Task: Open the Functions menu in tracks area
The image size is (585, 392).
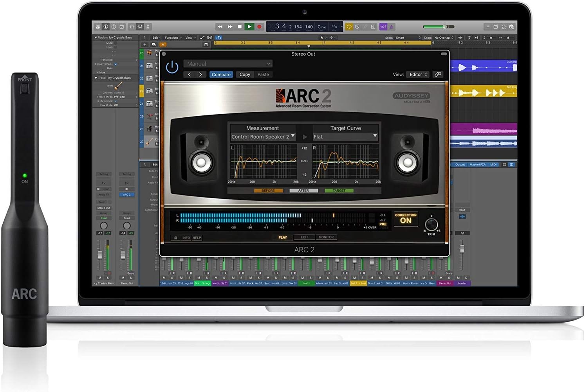Action: (173, 38)
